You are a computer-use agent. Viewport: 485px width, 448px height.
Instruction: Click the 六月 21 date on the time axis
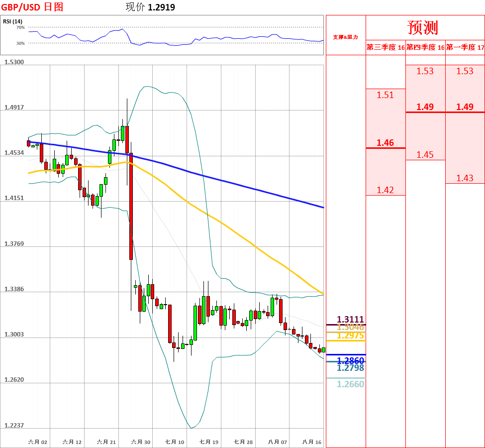[x=106, y=442]
